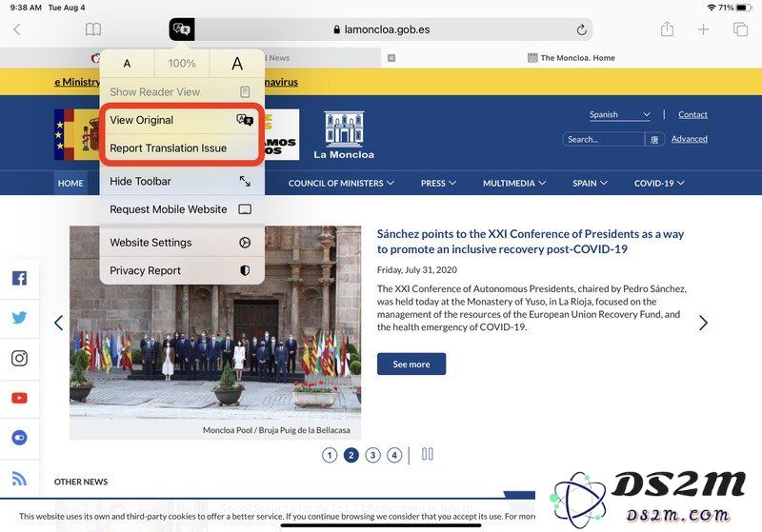Tap the Wi-Fi status icon

coord(712,8)
